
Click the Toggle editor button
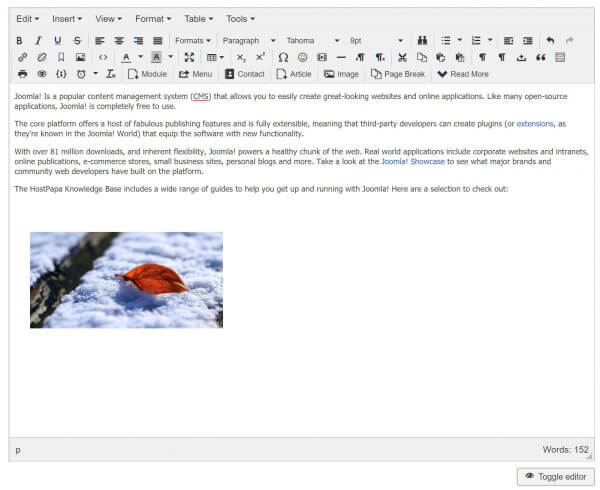point(556,477)
